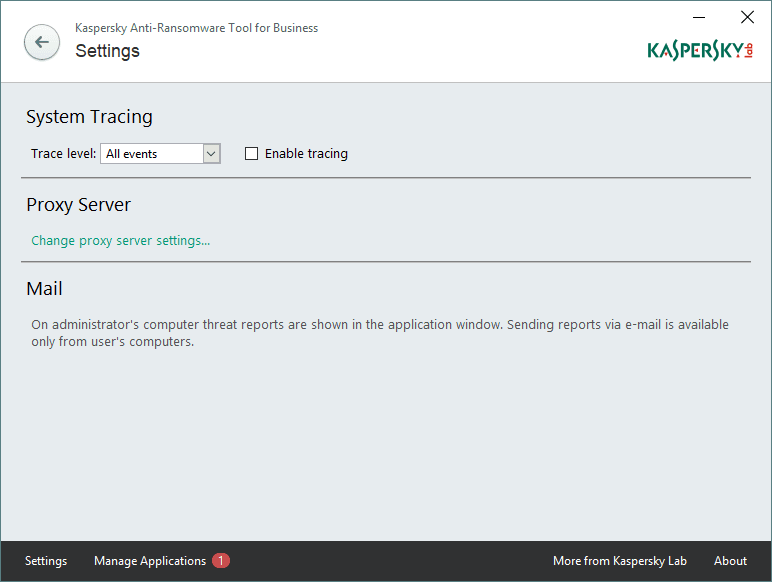Expand the Trace level dropdown arrow
772x582 pixels.
pos(211,154)
